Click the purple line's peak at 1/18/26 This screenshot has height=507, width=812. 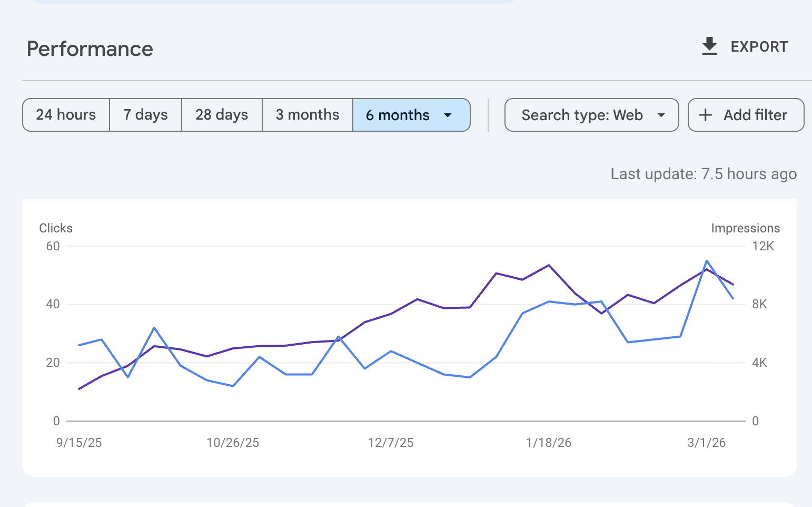549,265
